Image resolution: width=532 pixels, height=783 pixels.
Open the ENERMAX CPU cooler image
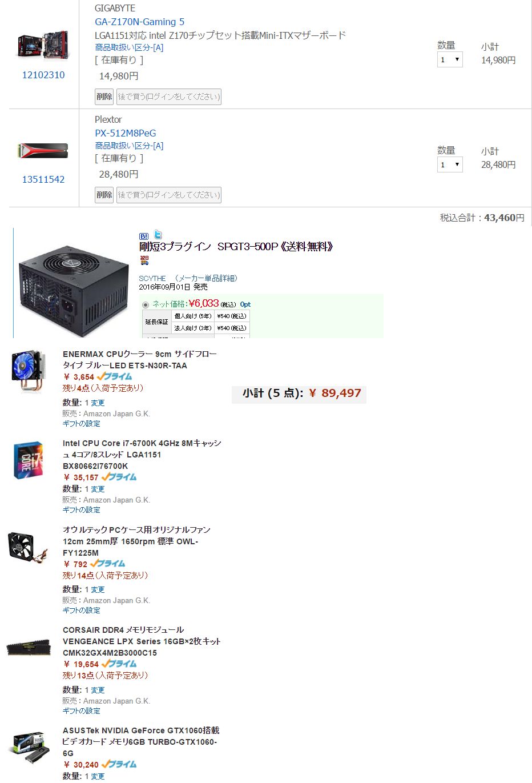coord(28,371)
